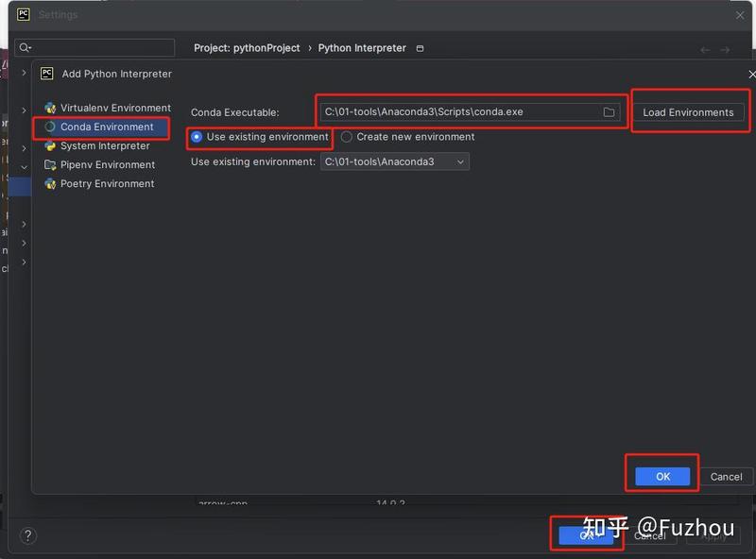756x559 pixels.
Task: Click the System Interpreter python icon
Action: 50,146
